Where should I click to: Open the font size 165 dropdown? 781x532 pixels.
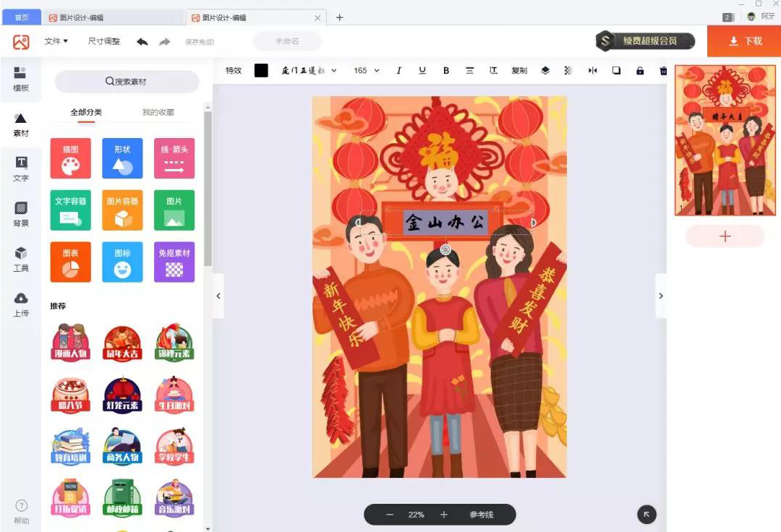pyautogui.click(x=367, y=71)
